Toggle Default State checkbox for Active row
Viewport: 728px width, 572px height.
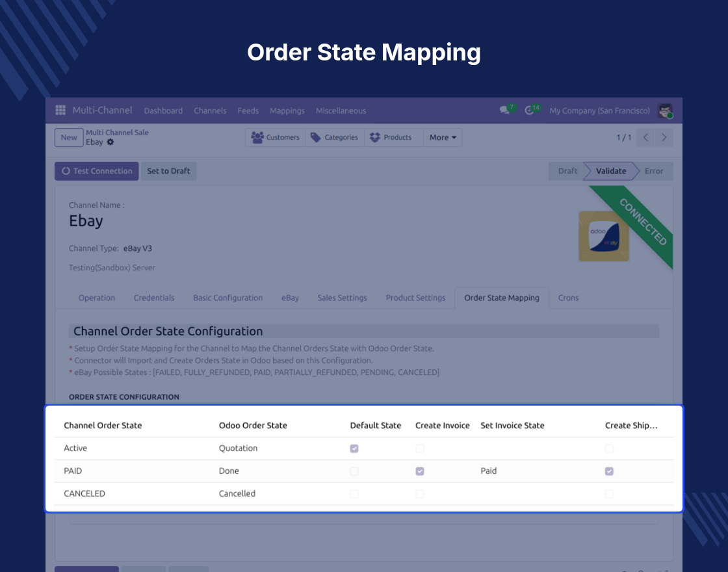pos(354,448)
